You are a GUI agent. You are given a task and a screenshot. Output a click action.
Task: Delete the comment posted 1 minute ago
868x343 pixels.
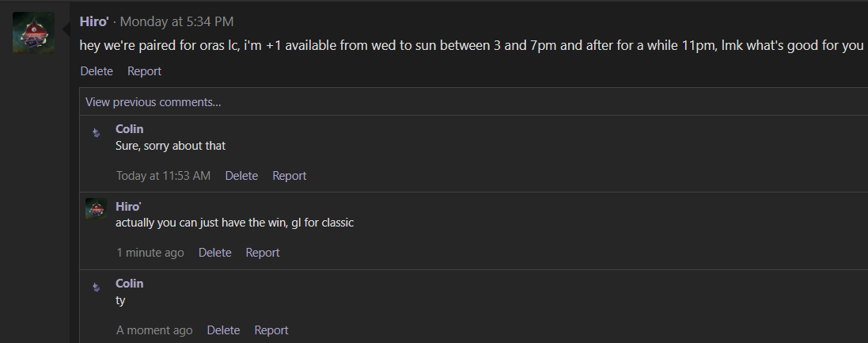click(214, 253)
